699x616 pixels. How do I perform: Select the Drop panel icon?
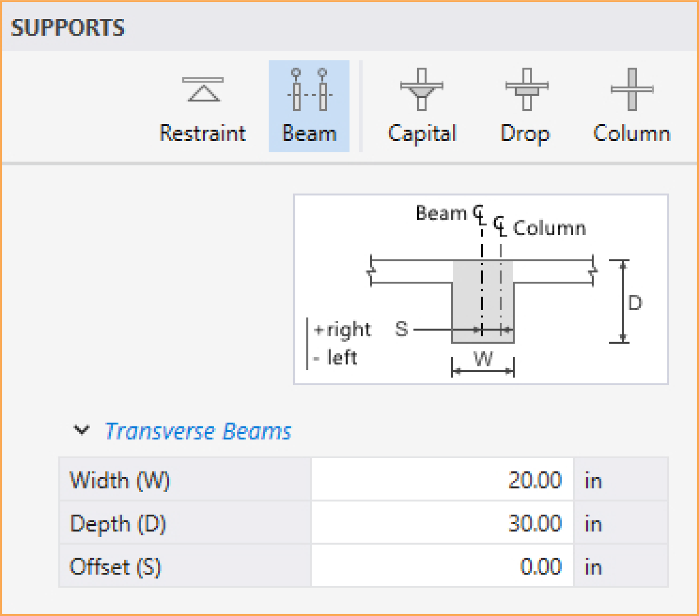[526, 89]
